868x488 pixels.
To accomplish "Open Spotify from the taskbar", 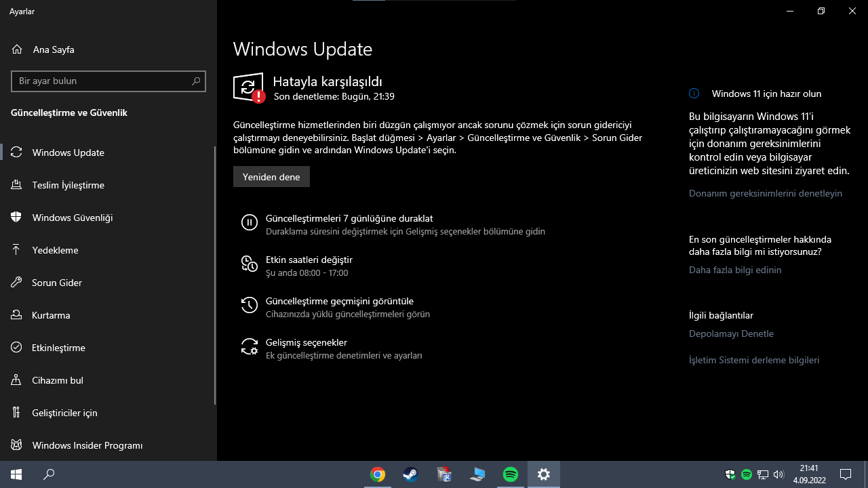I will pyautogui.click(x=511, y=474).
